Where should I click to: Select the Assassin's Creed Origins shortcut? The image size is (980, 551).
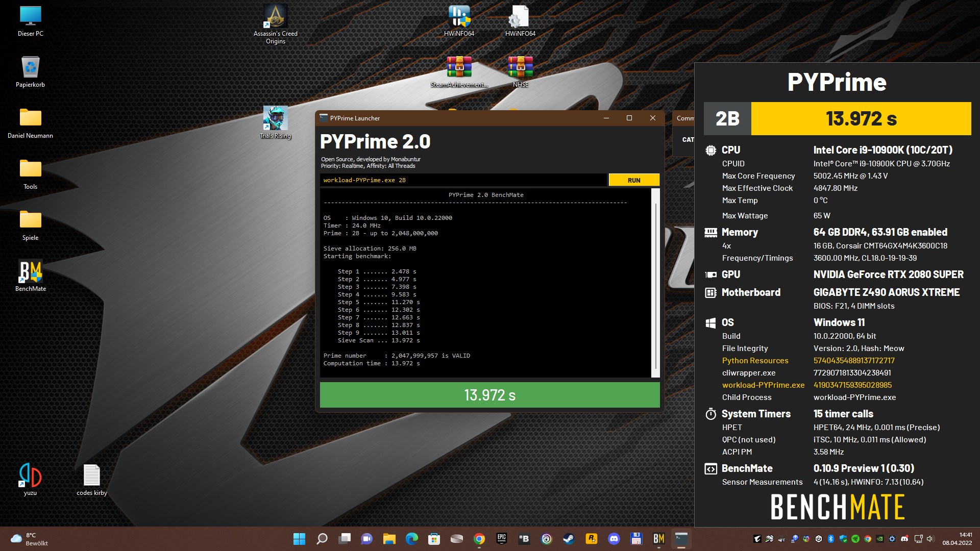(x=276, y=24)
